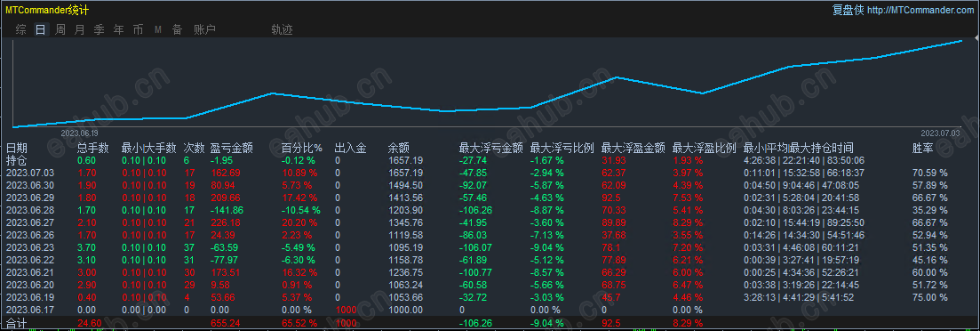The image size is (980, 331).
Task: Click the 总手数 column header
Action: point(93,149)
